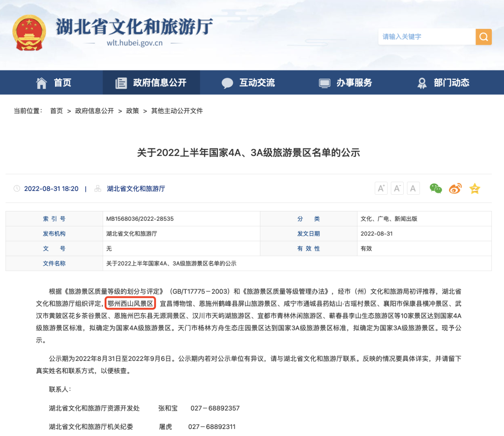Click the ribbon person icon beside 部门动态

click(x=422, y=83)
